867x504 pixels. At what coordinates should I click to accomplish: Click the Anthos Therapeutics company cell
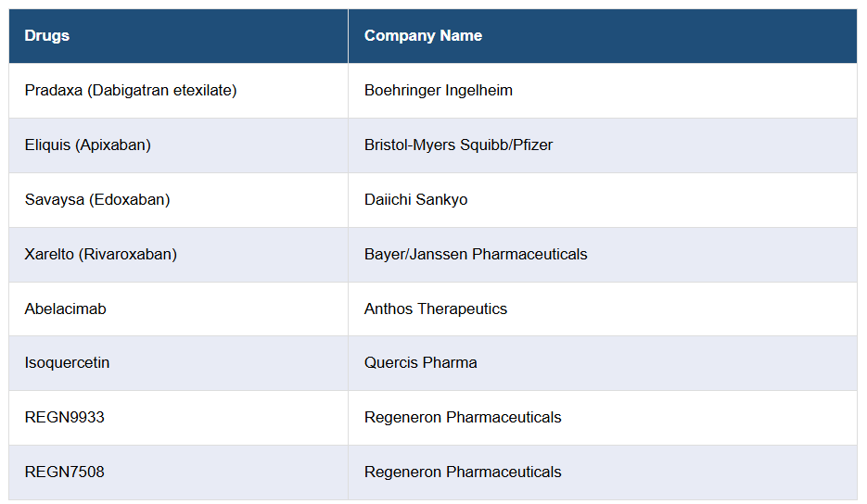[x=436, y=309]
